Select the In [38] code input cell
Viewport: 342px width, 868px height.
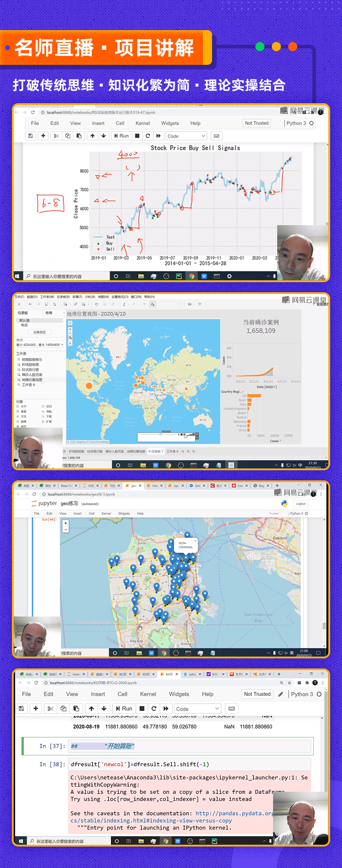pyautogui.click(x=190, y=764)
